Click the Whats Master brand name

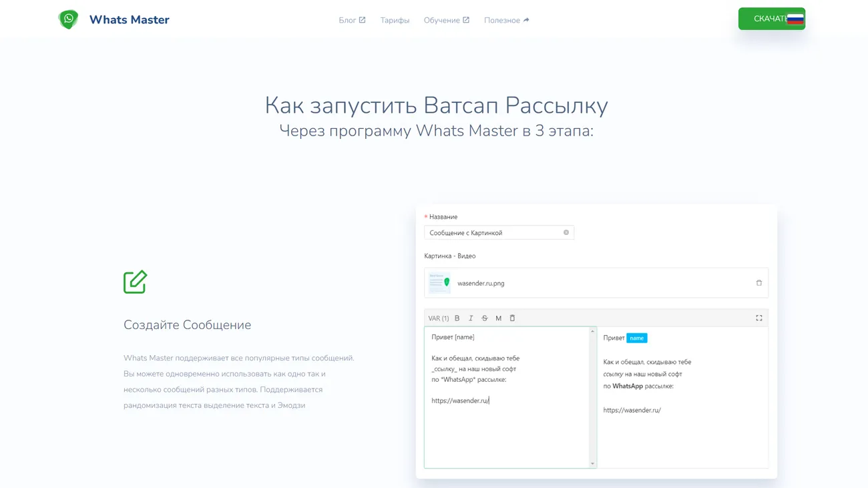(129, 20)
